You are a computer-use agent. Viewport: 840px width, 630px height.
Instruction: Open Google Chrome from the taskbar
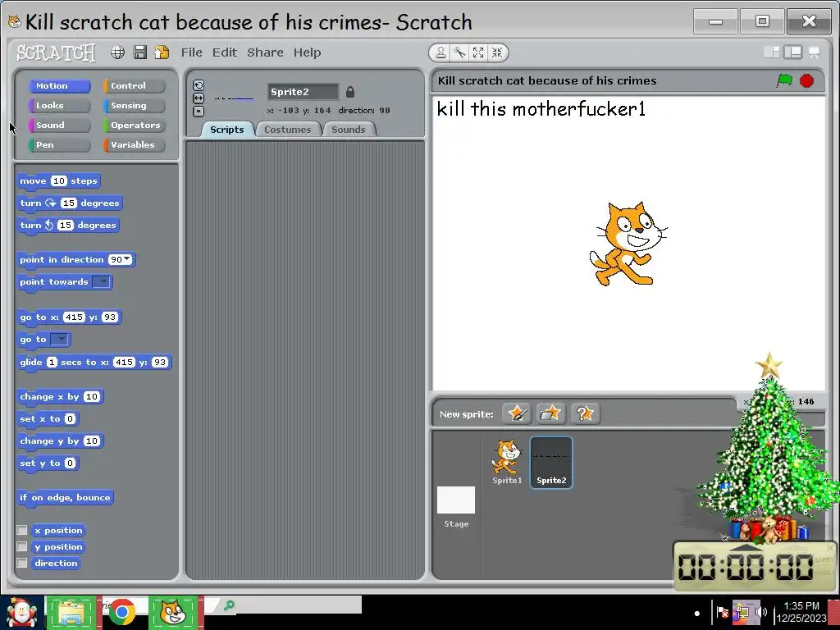(x=122, y=612)
